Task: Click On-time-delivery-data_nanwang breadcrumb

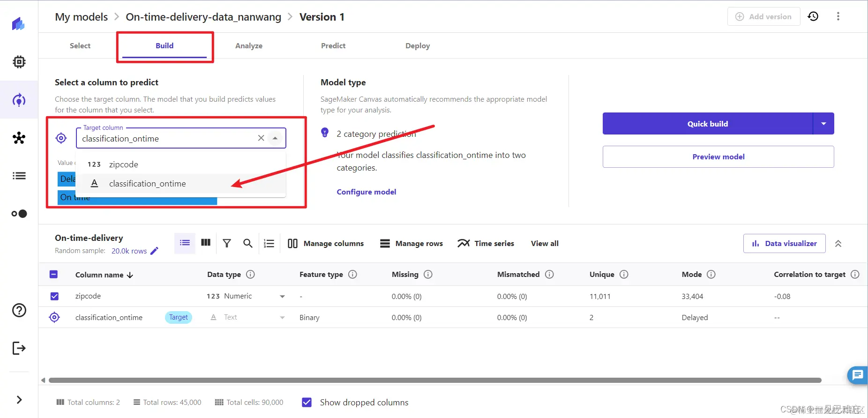Action: click(203, 17)
